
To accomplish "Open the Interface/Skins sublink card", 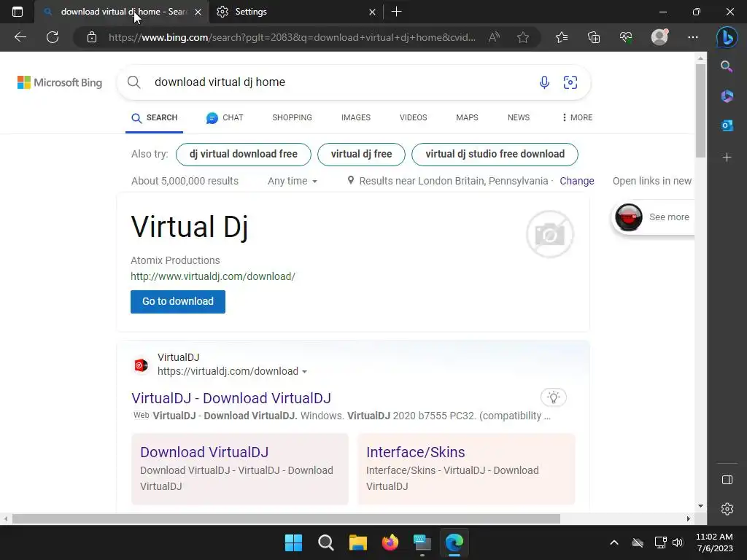I will pos(466,469).
